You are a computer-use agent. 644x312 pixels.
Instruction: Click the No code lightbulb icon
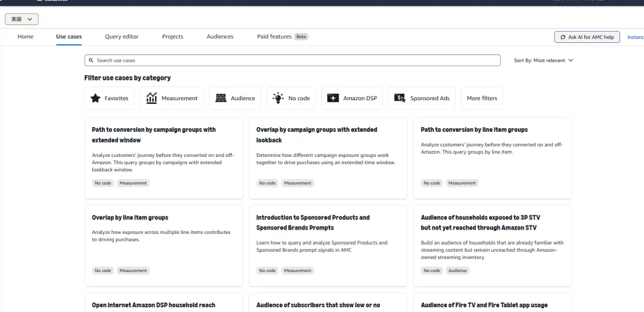pos(278,98)
